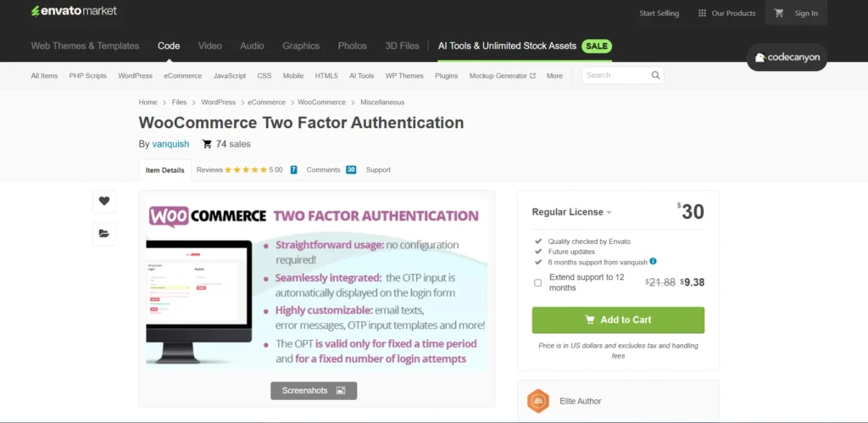This screenshot has width=868, height=423.
Task: Click the five-star rating icons
Action: [x=246, y=170]
